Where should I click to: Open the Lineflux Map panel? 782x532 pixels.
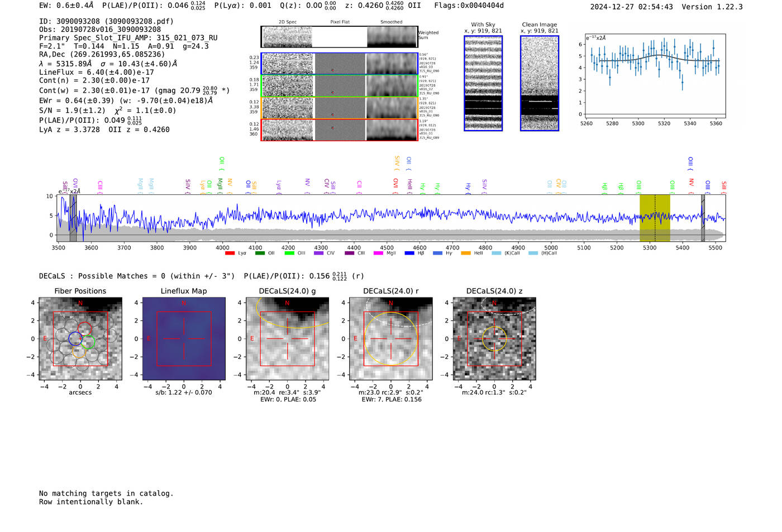pyautogui.click(x=184, y=339)
